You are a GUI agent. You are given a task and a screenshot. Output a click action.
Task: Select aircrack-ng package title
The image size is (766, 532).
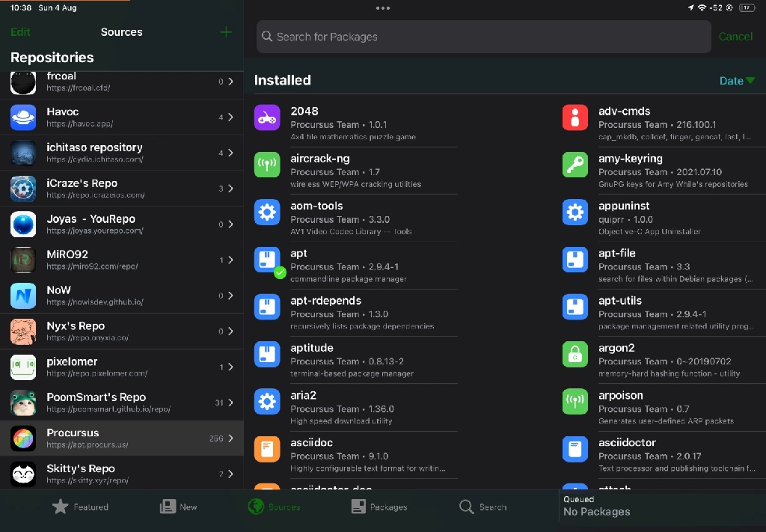pos(320,159)
